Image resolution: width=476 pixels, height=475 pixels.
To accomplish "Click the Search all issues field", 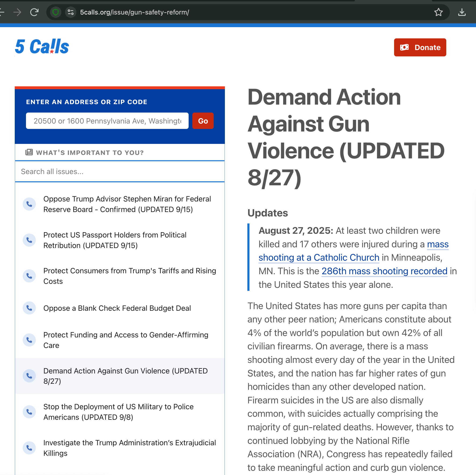I will point(120,172).
